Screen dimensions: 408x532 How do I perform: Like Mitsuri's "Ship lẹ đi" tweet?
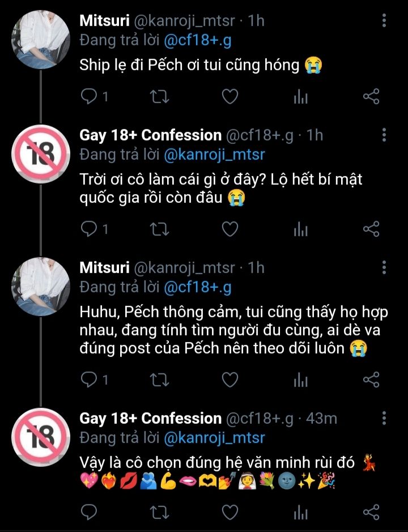[x=229, y=97]
